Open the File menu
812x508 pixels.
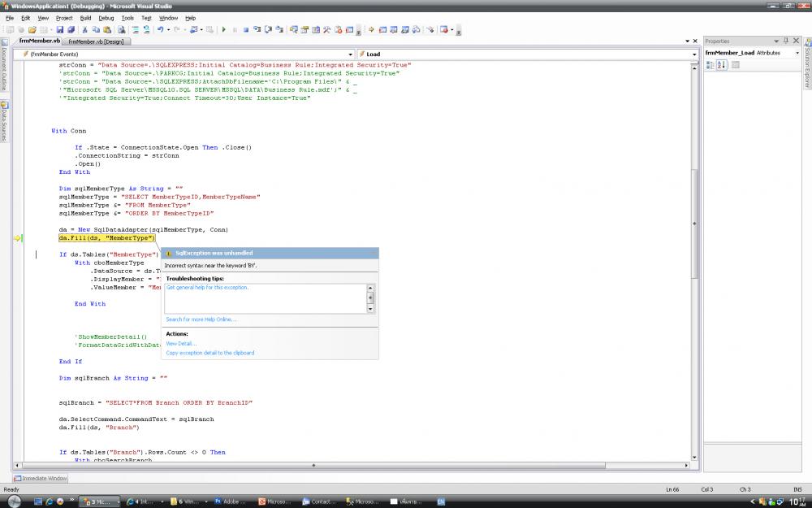point(10,18)
